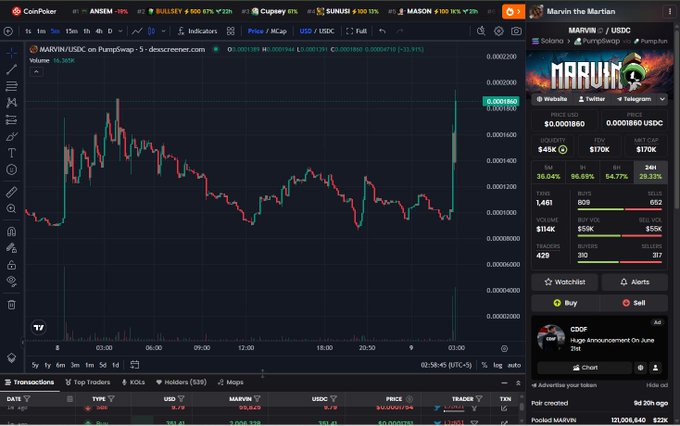This screenshot has width=680, height=426.
Task: Switch to line chart style icon
Action: 137,31
